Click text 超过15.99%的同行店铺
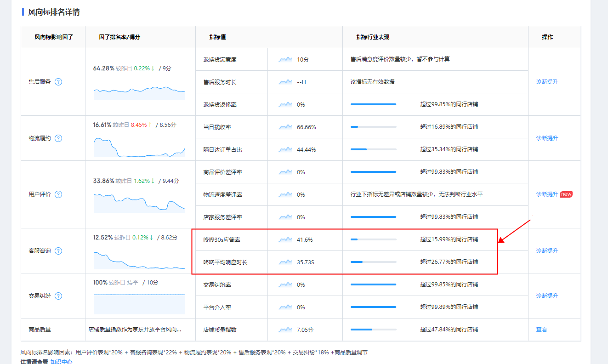608x364 pixels. 449,239
